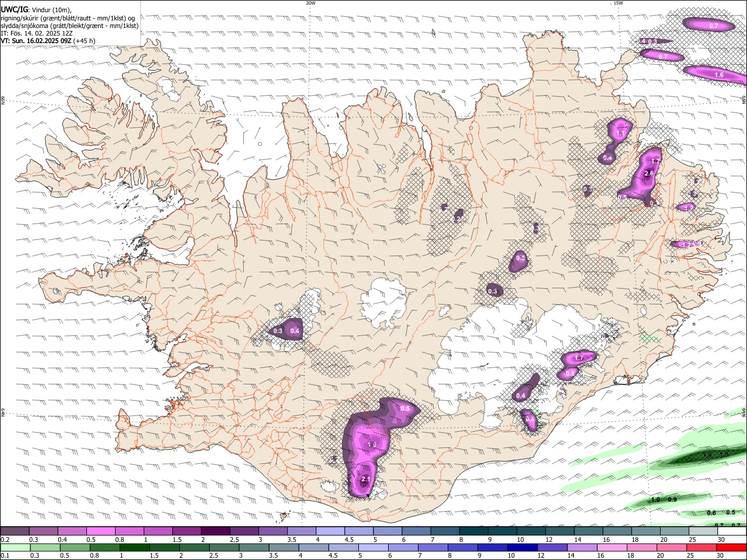Click the dark teal 8 swatch in snow legend
Image resolution: width=747 pixels, height=560 pixels.
point(474,531)
